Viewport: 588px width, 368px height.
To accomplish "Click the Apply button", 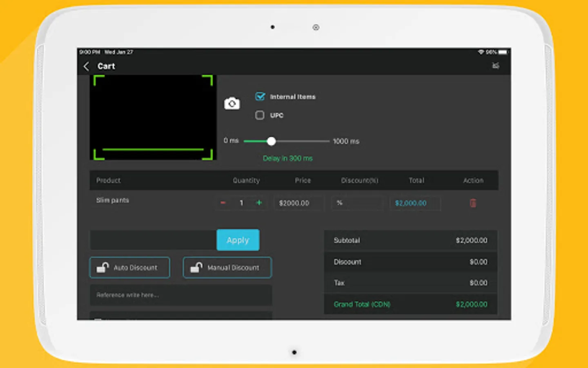I will pyautogui.click(x=238, y=240).
